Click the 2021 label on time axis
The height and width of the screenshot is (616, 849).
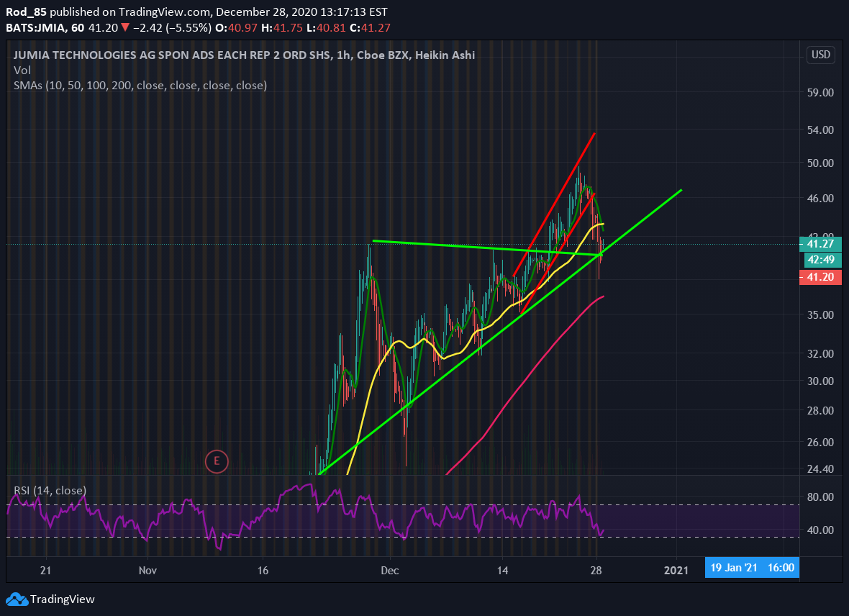coord(676,570)
